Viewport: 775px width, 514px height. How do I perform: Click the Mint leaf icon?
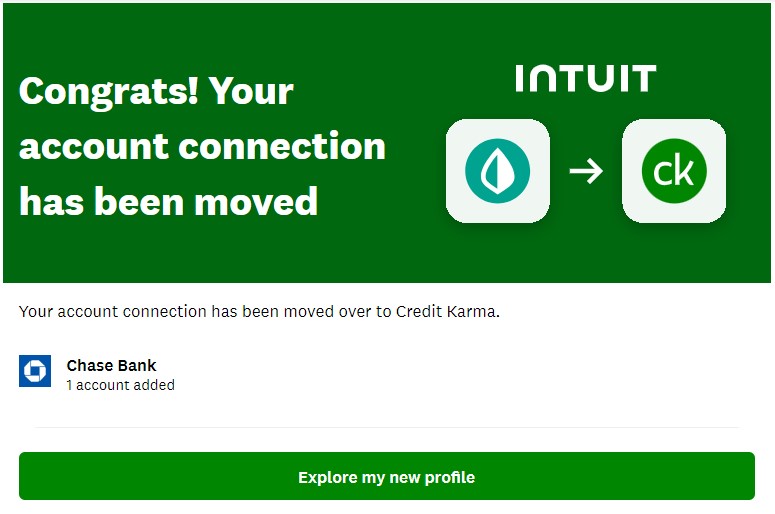(x=497, y=171)
